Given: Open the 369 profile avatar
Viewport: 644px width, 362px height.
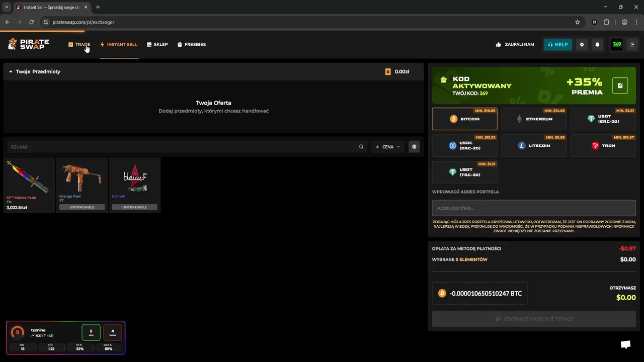Looking at the screenshot, I should [x=616, y=44].
